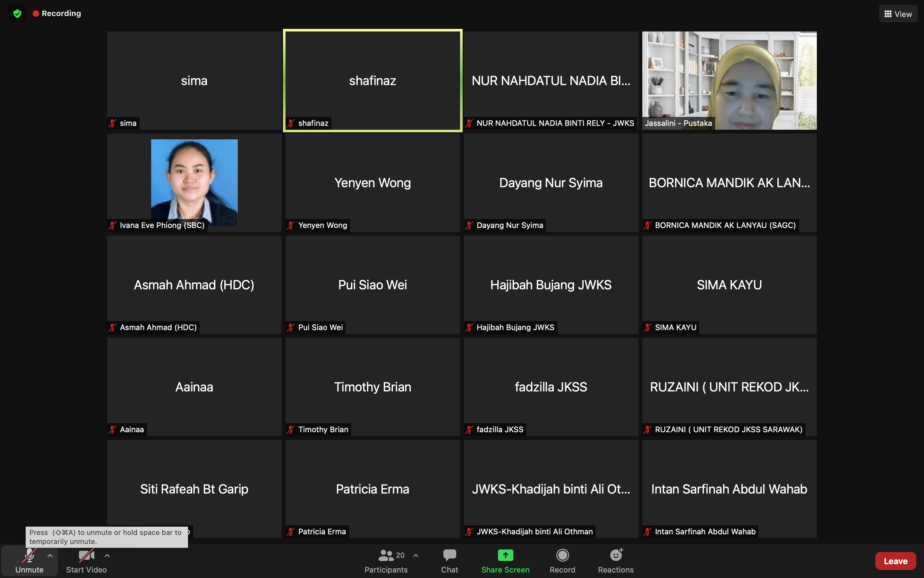Select the Patricia Erma participant tile

pyautogui.click(x=373, y=488)
